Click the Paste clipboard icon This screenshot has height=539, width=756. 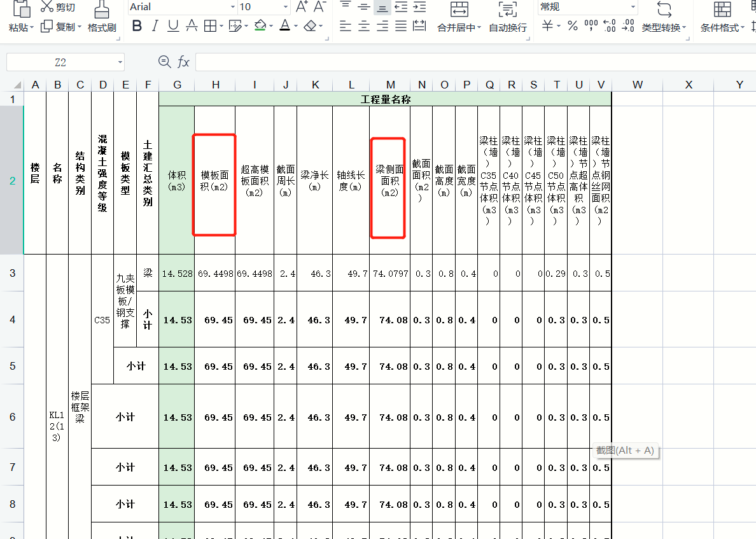pyautogui.click(x=21, y=9)
